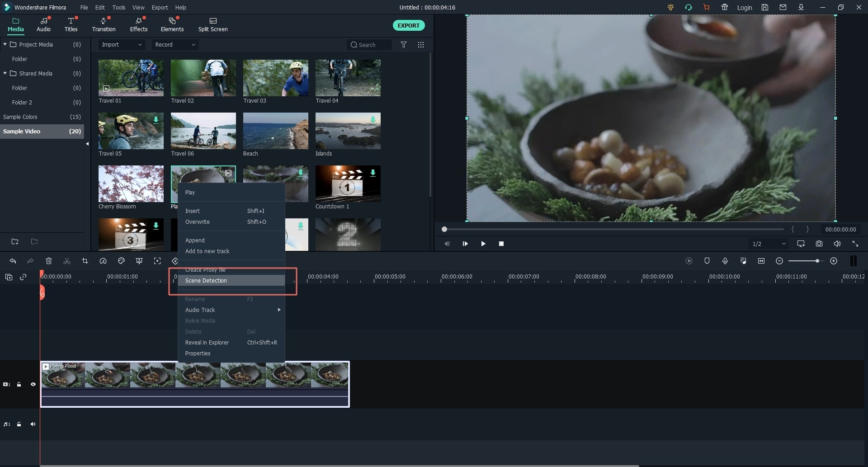Click the render preview icon

coord(689,261)
